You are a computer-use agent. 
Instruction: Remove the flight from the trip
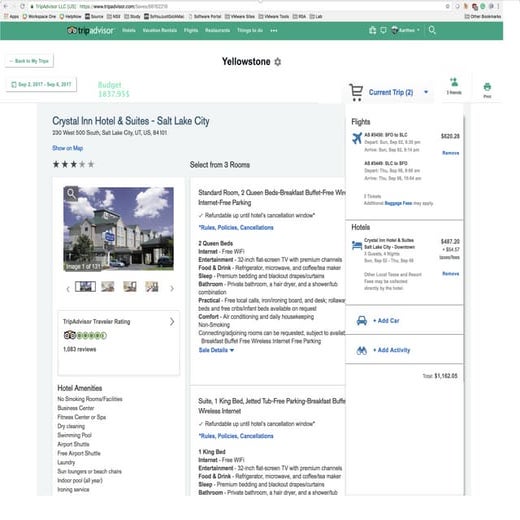pos(451,153)
